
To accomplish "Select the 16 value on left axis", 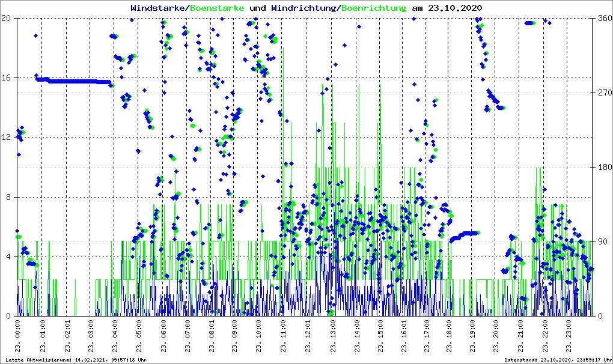I will [x=7, y=77].
